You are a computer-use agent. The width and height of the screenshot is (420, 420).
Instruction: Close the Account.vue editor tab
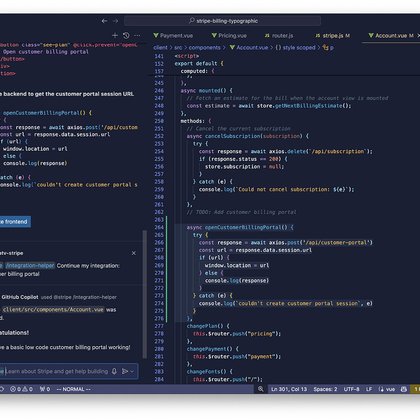(418, 36)
